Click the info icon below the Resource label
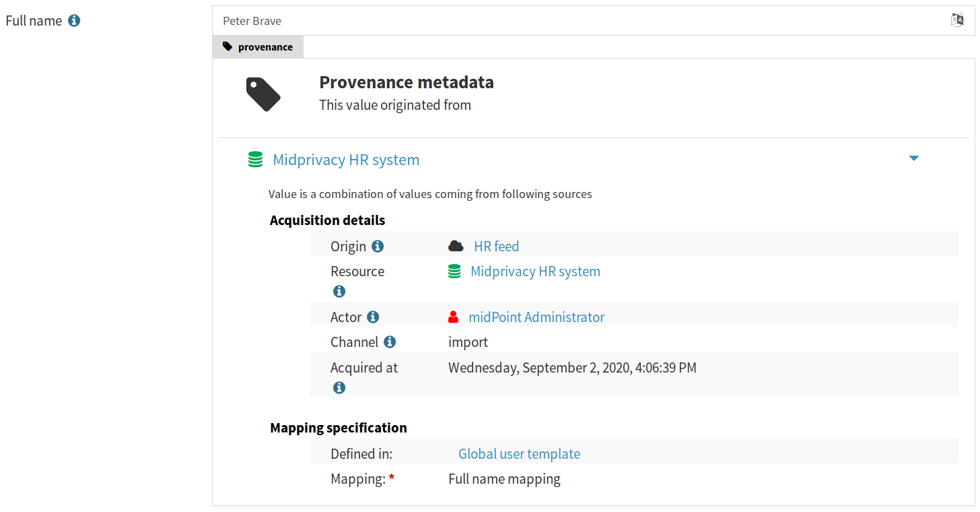The width and height of the screenshot is (980, 512). (x=339, y=291)
